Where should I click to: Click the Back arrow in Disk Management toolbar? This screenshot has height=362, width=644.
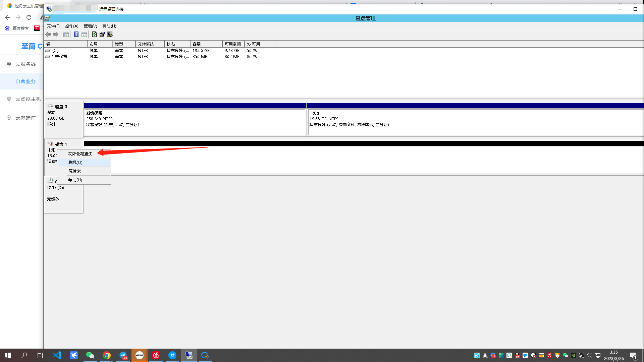(48, 34)
